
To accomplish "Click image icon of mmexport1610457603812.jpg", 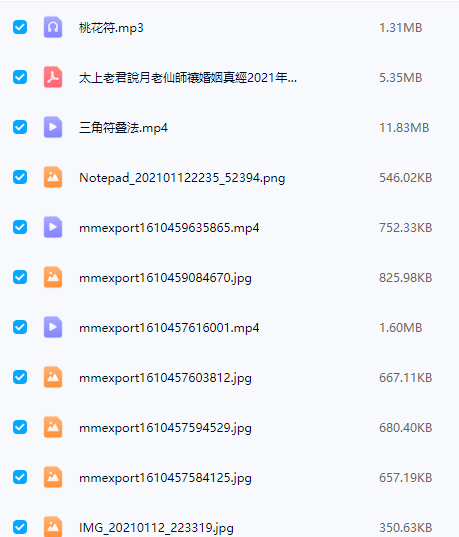I will 53,377.
